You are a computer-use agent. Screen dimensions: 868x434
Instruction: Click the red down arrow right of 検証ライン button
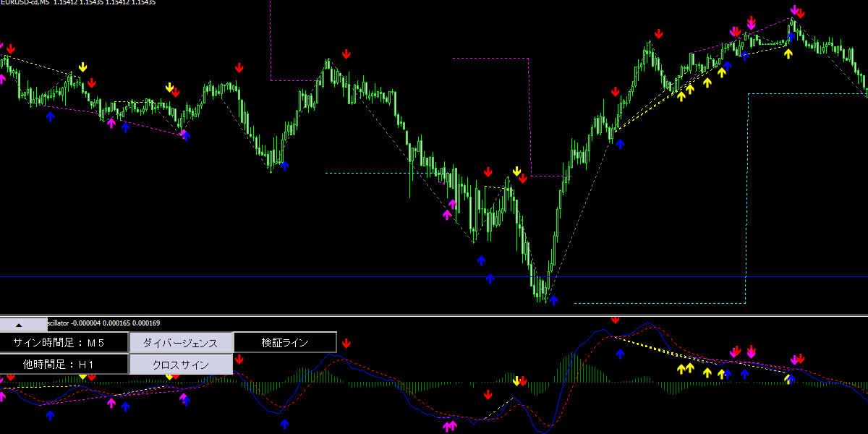(346, 343)
